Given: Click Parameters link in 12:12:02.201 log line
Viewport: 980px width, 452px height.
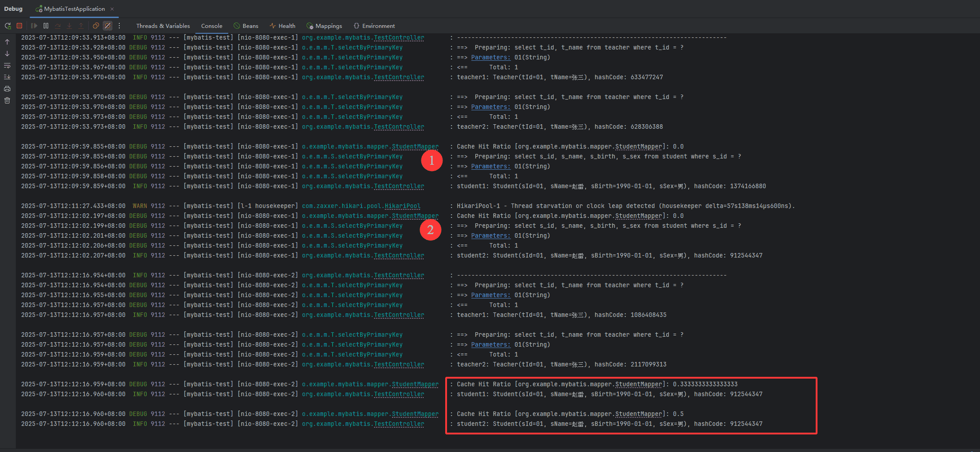Looking at the screenshot, I should coord(491,235).
